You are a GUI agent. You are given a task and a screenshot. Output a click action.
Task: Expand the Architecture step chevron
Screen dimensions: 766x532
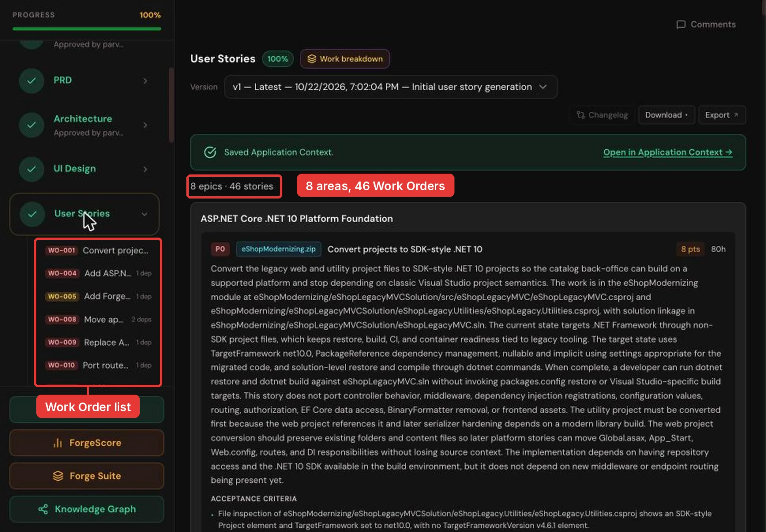click(x=145, y=125)
